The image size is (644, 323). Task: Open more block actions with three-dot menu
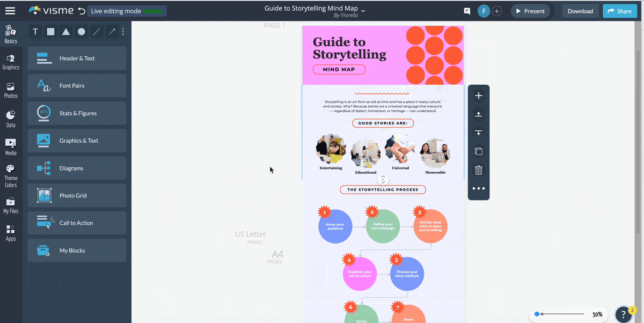click(478, 188)
